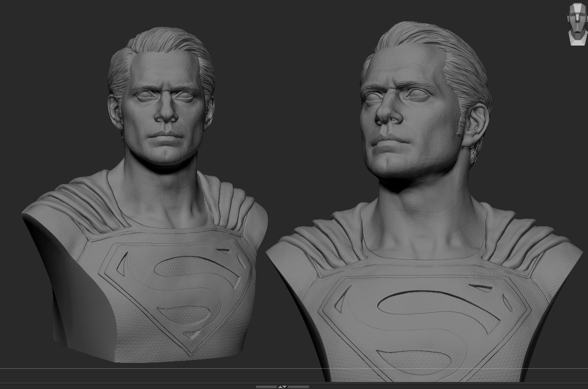The height and width of the screenshot is (389, 588).
Task: Click the up arrow on the bottom divider handle
Action: tap(280, 387)
